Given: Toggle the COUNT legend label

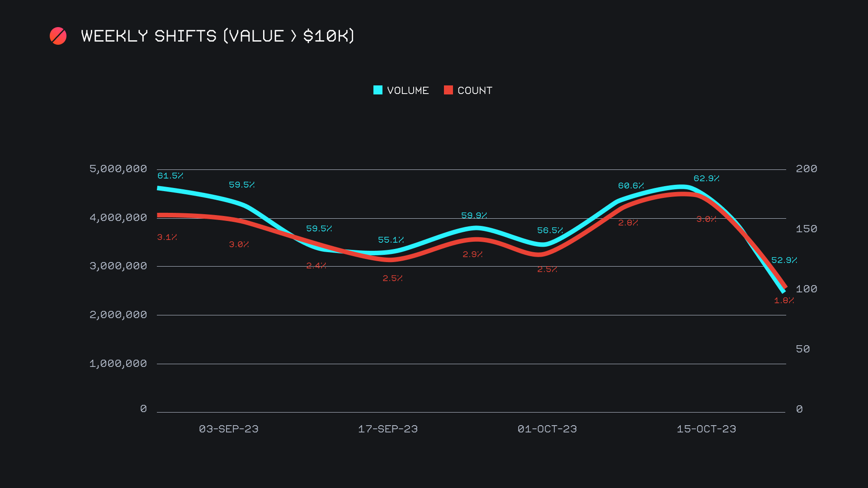Looking at the screenshot, I should point(475,91).
